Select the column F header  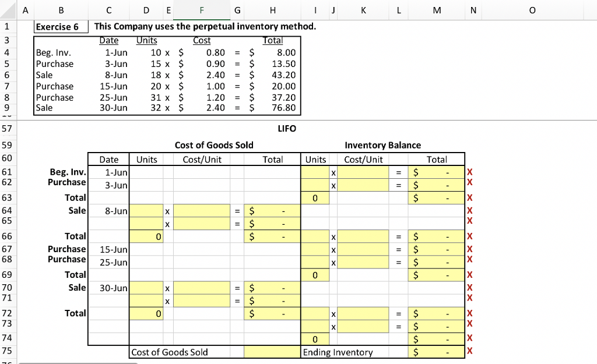pyautogui.click(x=201, y=10)
